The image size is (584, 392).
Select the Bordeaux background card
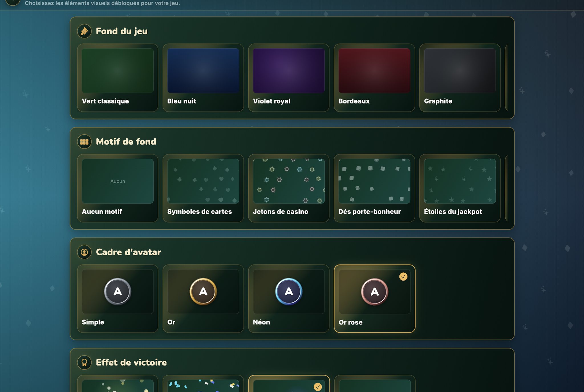(x=374, y=77)
